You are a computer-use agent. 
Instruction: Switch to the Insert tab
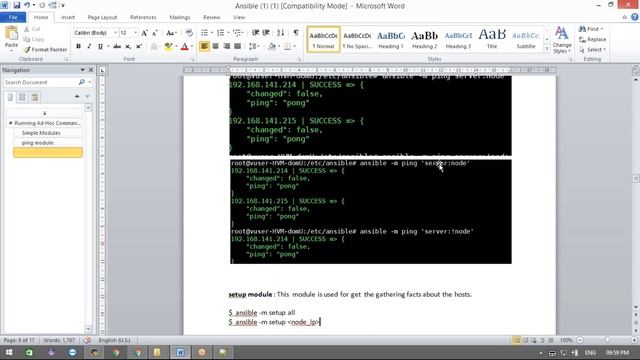tap(68, 17)
